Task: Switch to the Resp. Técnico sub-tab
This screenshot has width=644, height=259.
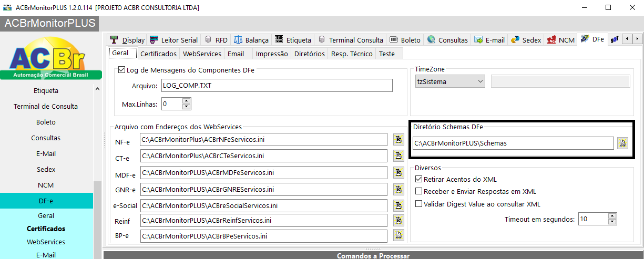Action: [x=352, y=54]
